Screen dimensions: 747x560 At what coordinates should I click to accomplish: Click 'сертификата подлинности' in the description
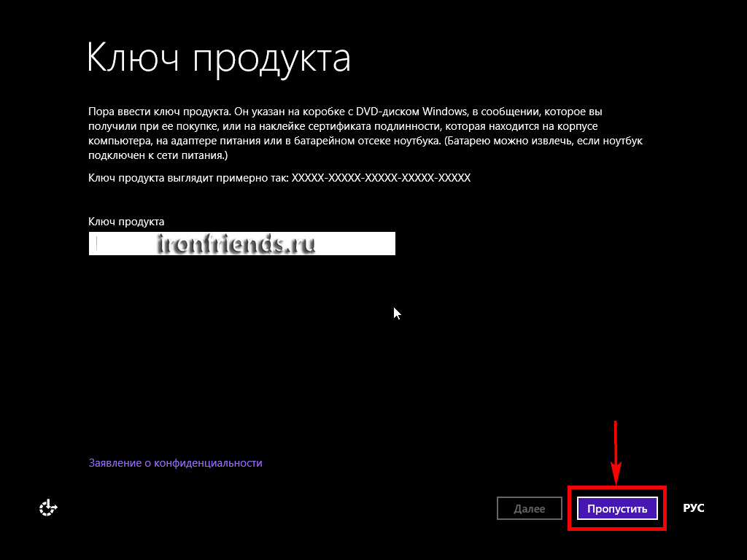(x=372, y=125)
